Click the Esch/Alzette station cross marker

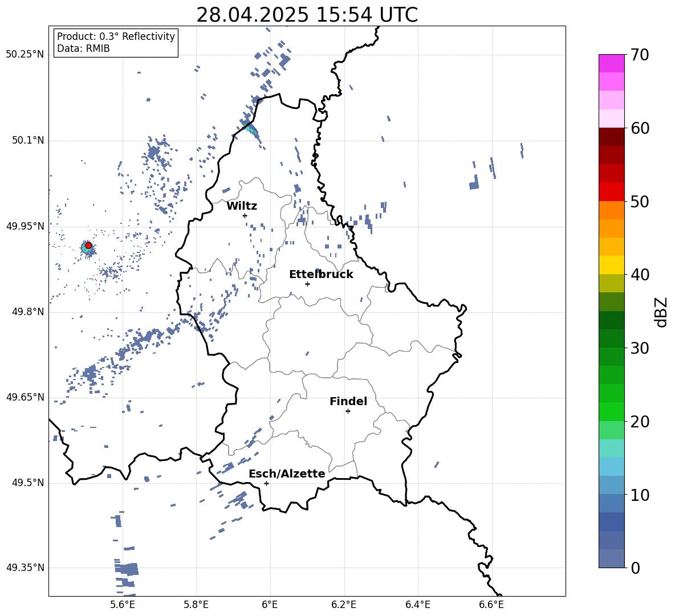click(x=266, y=483)
